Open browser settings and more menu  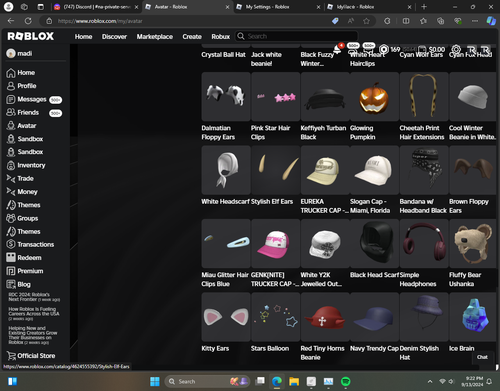475,21
